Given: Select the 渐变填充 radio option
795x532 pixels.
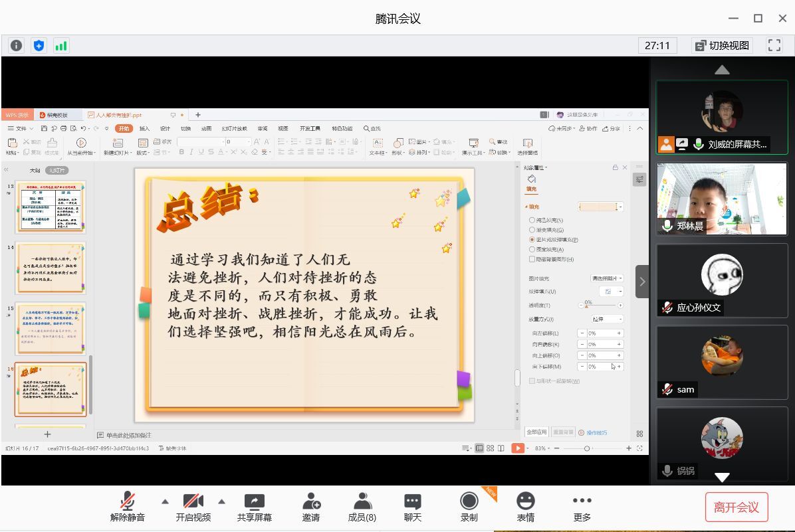Looking at the screenshot, I should [532, 230].
